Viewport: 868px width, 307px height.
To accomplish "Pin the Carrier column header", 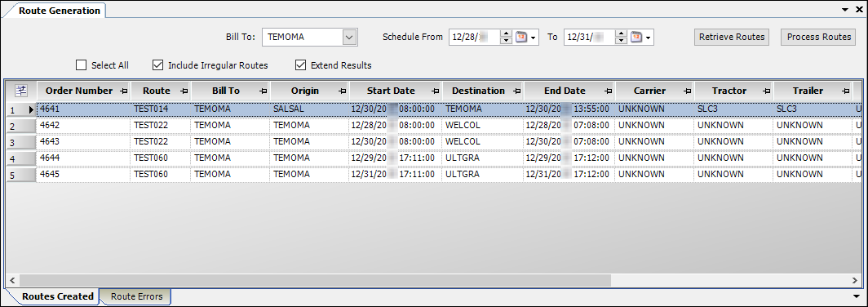I will (x=687, y=91).
